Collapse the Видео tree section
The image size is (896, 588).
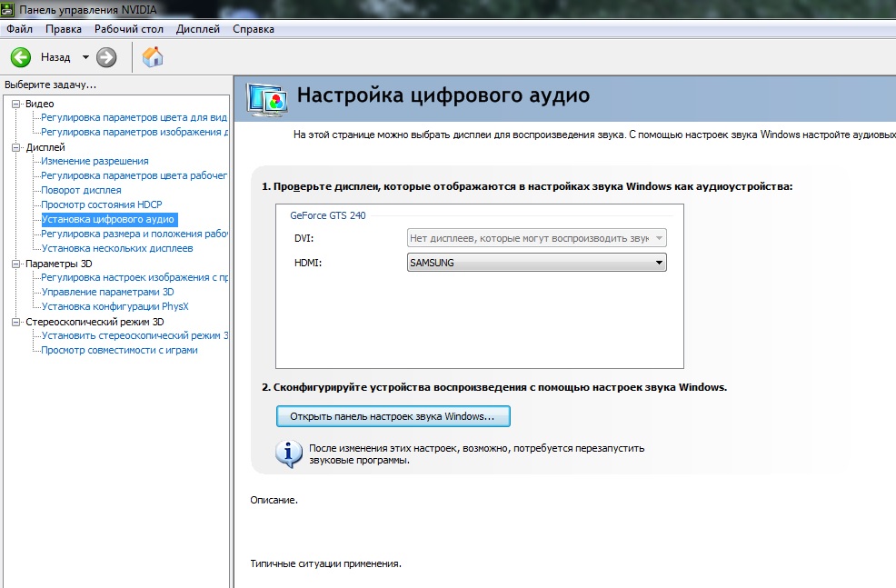(x=15, y=104)
